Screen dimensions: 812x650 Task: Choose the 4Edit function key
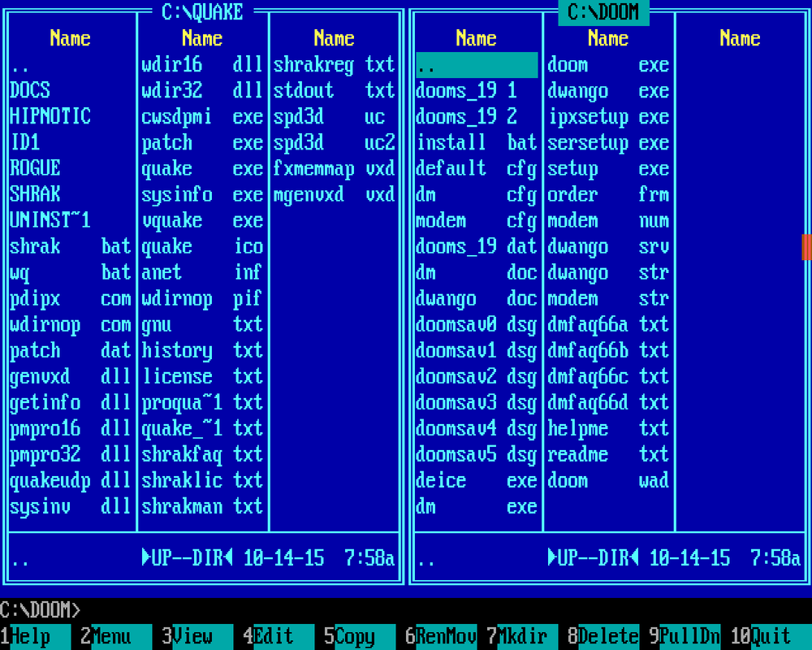tap(279, 636)
